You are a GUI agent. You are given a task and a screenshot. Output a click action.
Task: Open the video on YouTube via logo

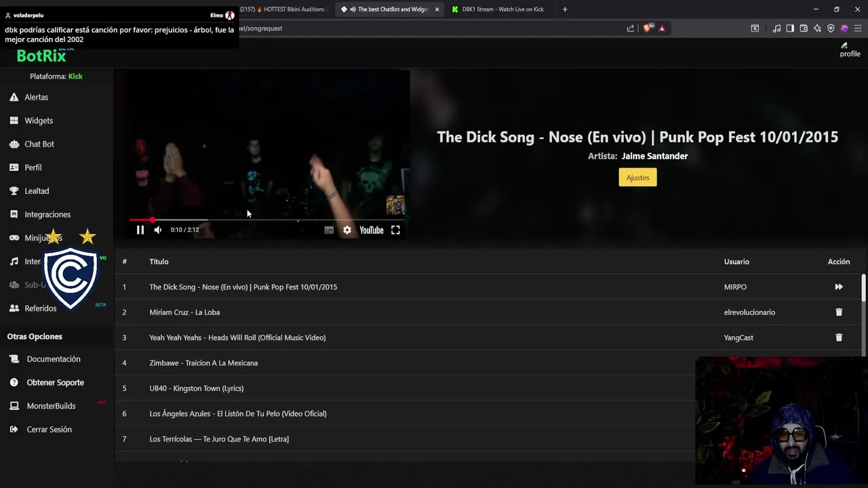click(x=372, y=230)
